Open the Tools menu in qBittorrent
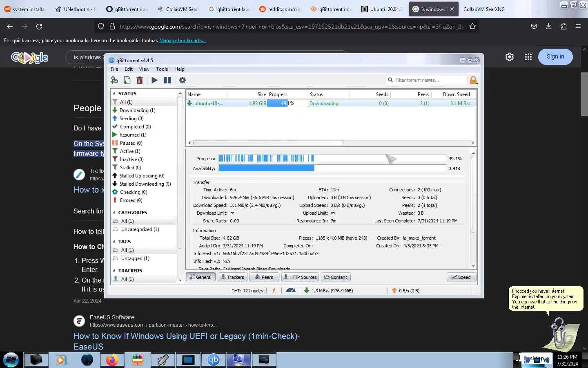This screenshot has width=588, height=368. (162, 69)
